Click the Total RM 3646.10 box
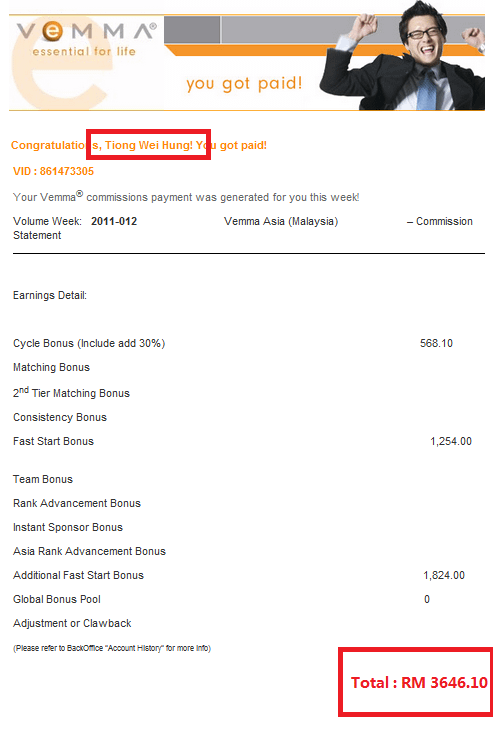The height and width of the screenshot is (737, 493). click(x=415, y=682)
